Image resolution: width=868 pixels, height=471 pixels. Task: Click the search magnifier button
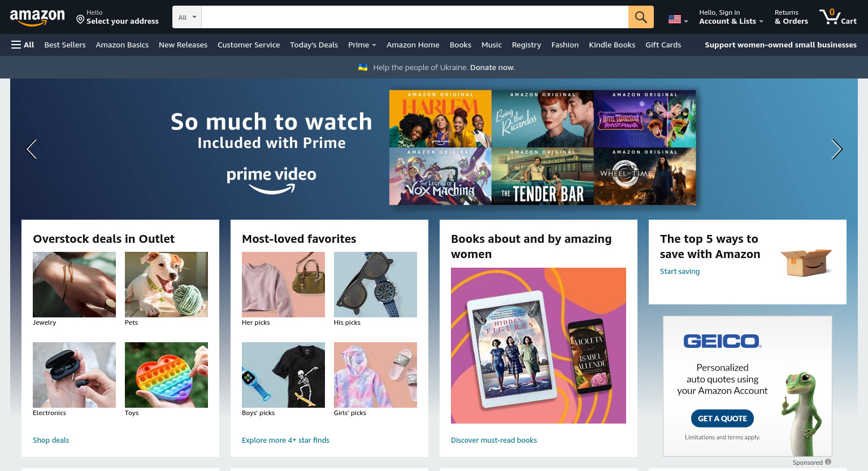click(x=641, y=17)
